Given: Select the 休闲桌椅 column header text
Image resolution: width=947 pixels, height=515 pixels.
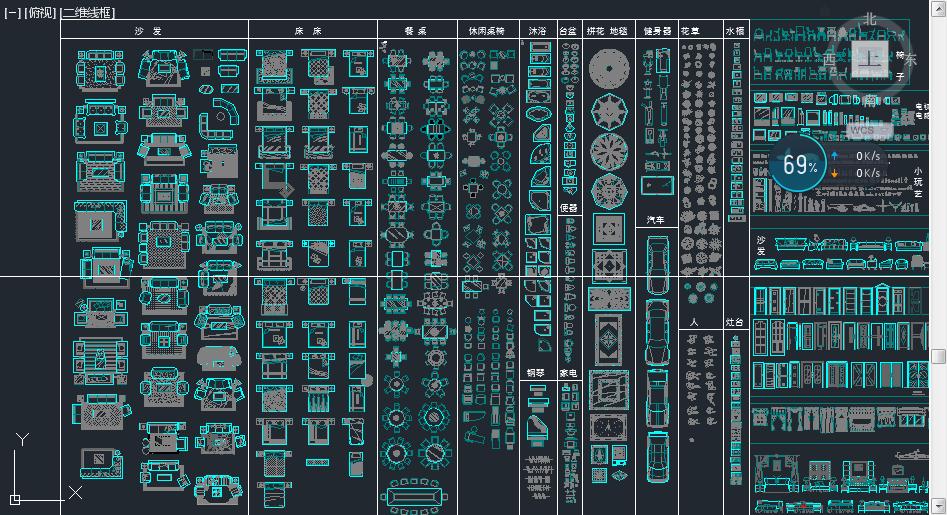Looking at the screenshot, I should coord(486,30).
